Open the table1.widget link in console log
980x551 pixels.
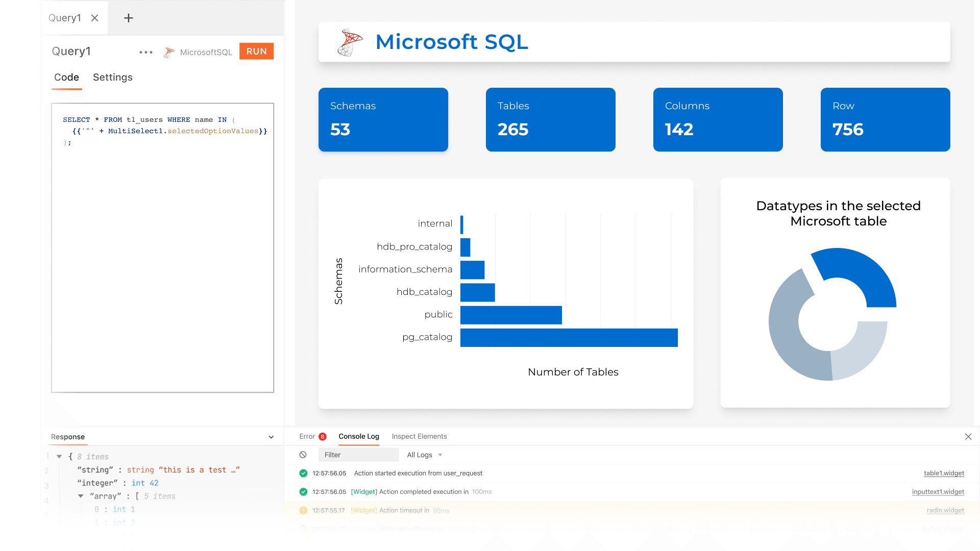[944, 473]
